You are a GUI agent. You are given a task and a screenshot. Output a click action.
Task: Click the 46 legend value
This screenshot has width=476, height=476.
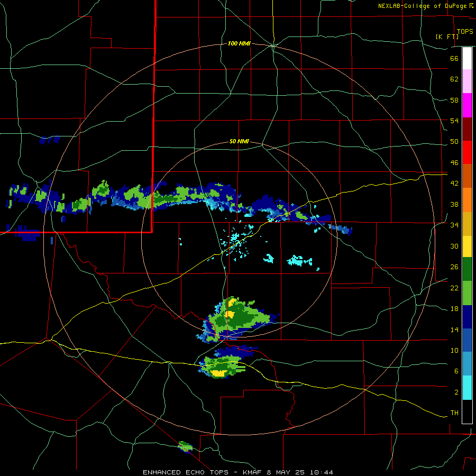pyautogui.click(x=454, y=163)
